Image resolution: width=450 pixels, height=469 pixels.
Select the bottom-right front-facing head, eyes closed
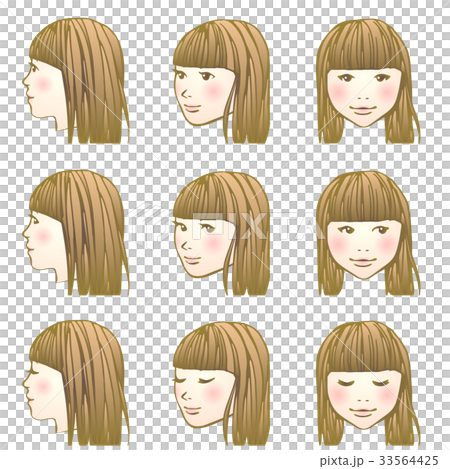pyautogui.click(x=368, y=384)
